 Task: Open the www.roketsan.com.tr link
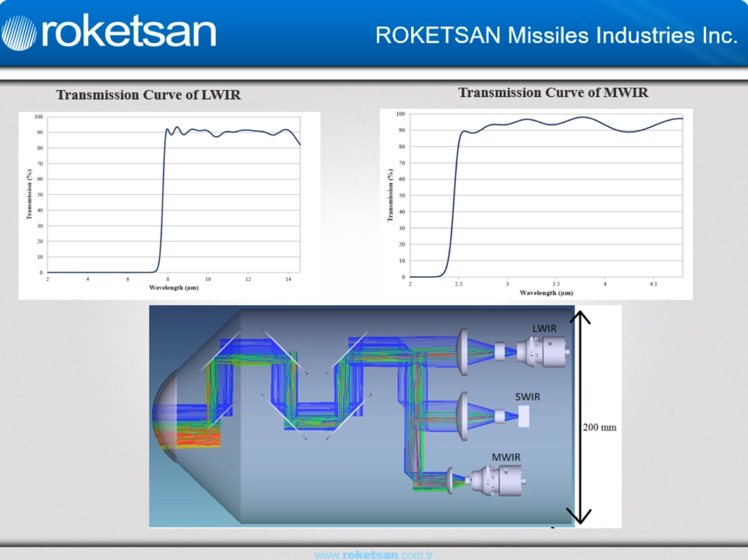374,555
